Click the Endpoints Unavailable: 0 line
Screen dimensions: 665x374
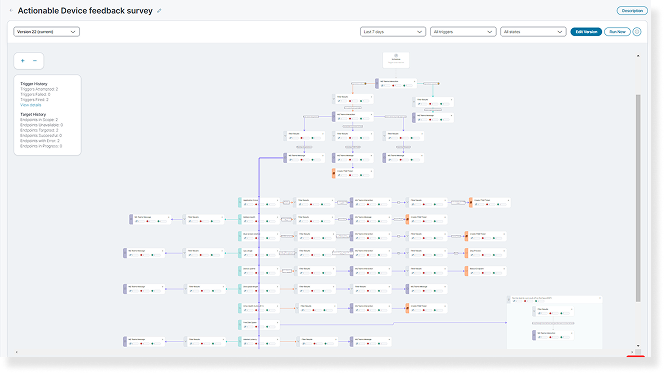coord(42,125)
